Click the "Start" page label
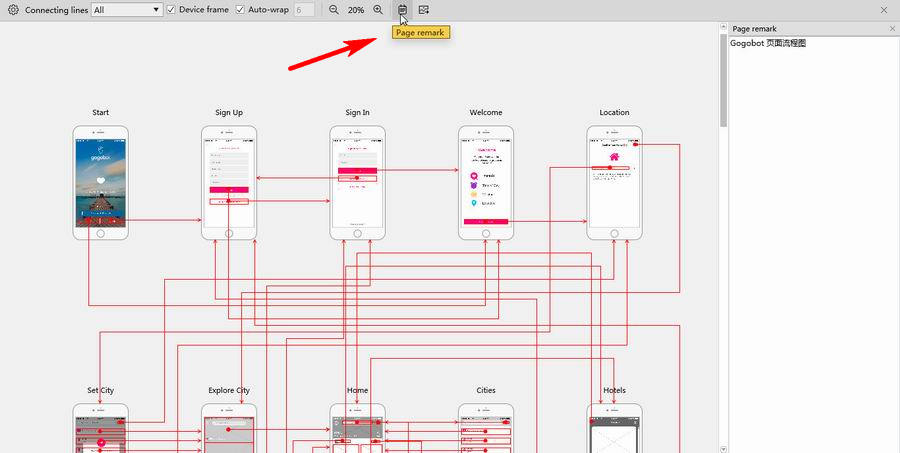 (100, 113)
